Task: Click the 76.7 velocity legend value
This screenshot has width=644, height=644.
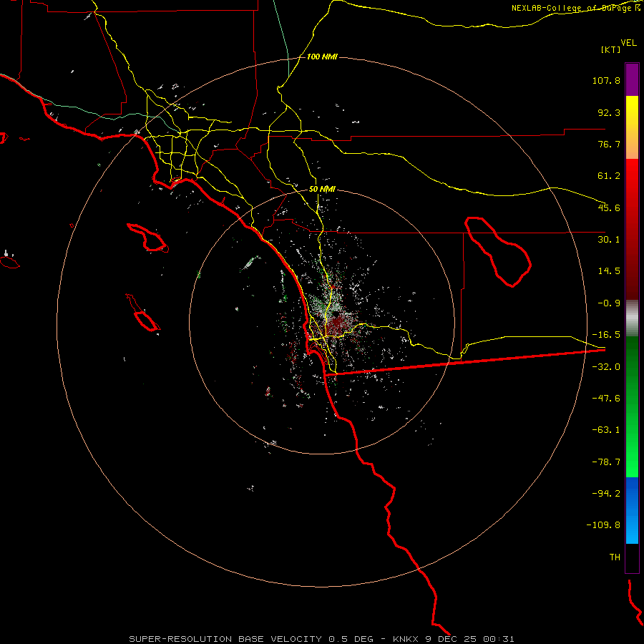Action: pyautogui.click(x=609, y=144)
